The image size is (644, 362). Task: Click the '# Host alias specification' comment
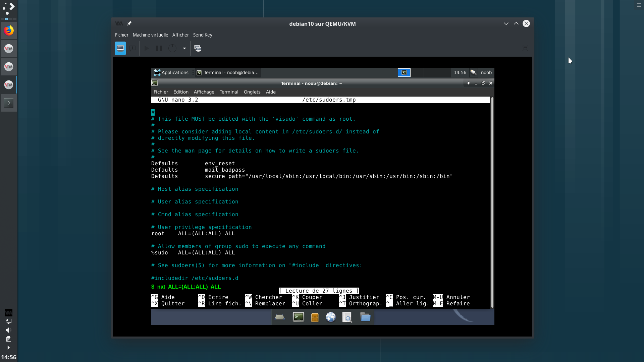click(195, 189)
